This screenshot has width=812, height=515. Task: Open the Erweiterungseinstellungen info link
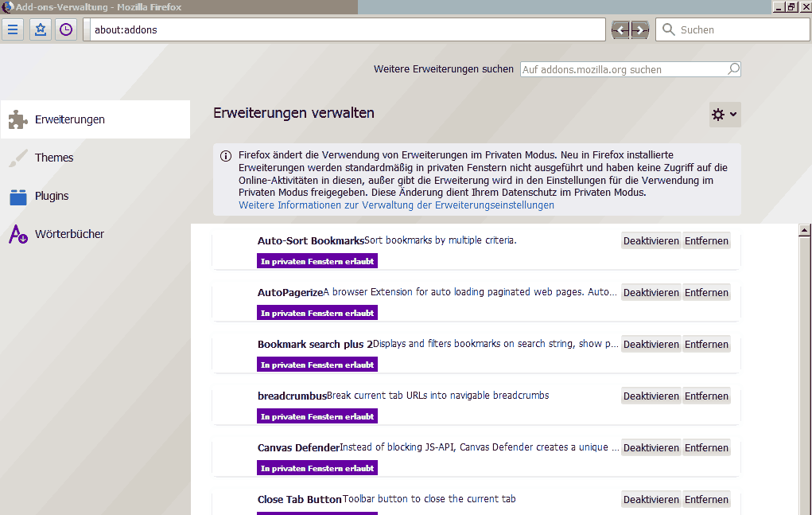[396, 205]
